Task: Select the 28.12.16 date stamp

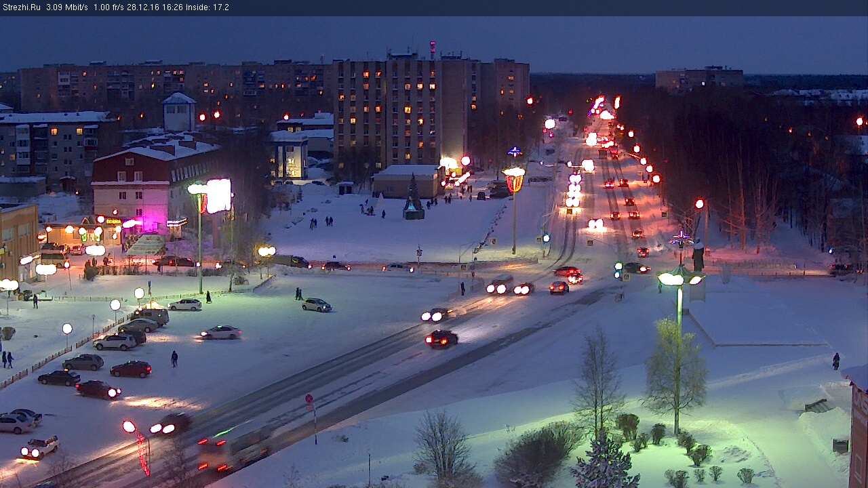Action: click(x=142, y=7)
